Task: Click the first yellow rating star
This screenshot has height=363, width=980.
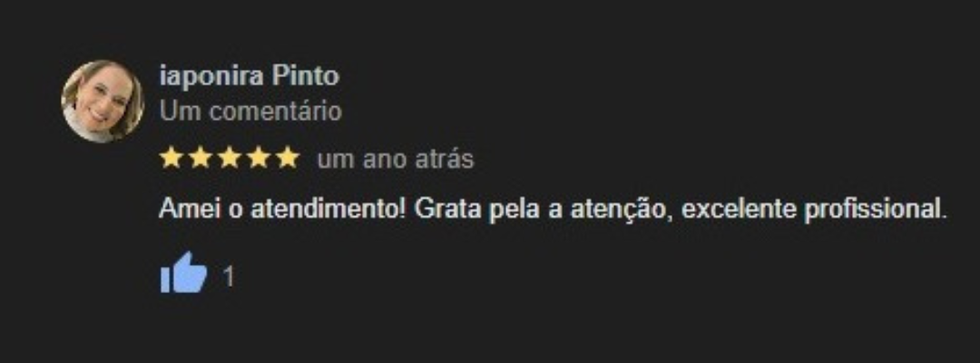Action: 171,159
